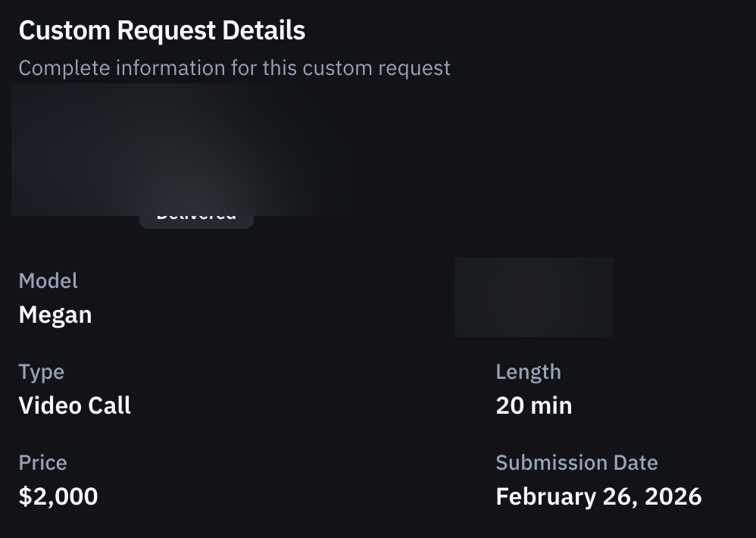Click the Length field label

pos(528,371)
